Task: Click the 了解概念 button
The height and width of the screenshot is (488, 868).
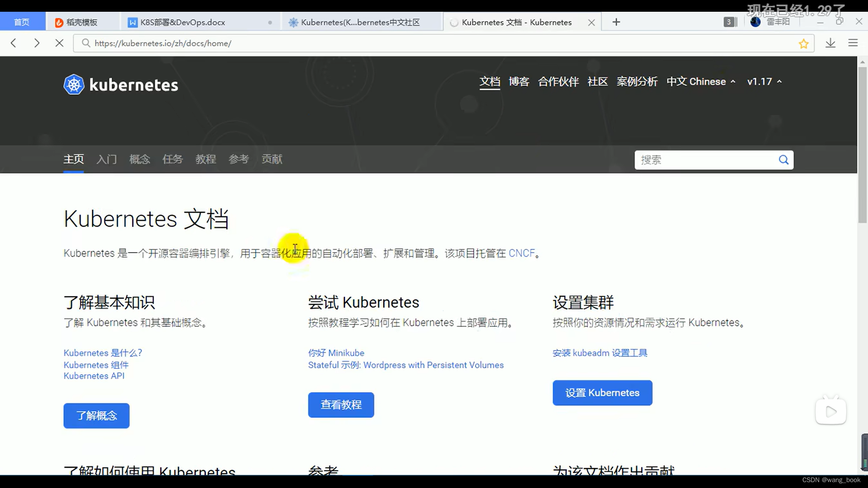Action: pyautogui.click(x=96, y=416)
